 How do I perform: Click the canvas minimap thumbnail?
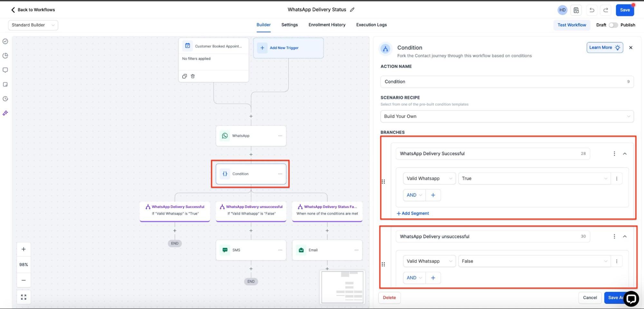[x=342, y=287]
